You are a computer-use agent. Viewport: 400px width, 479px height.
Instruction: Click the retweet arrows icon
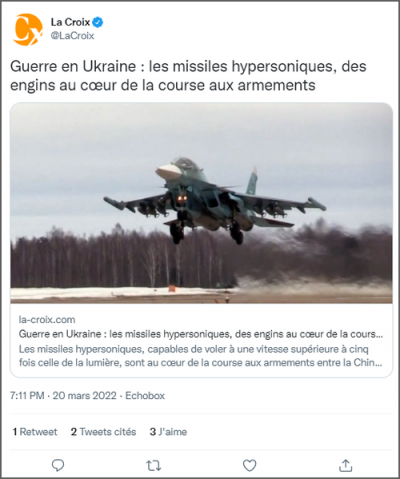click(x=154, y=465)
